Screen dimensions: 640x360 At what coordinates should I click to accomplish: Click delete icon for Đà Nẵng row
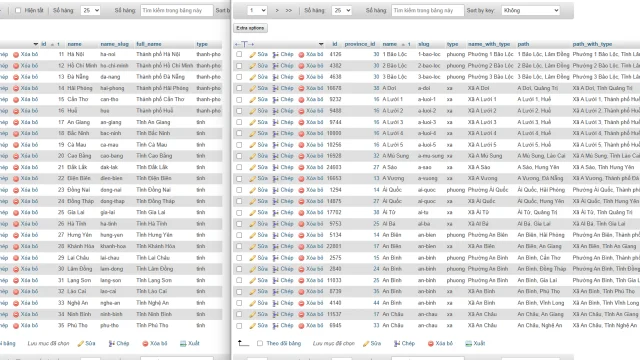(x=16, y=77)
